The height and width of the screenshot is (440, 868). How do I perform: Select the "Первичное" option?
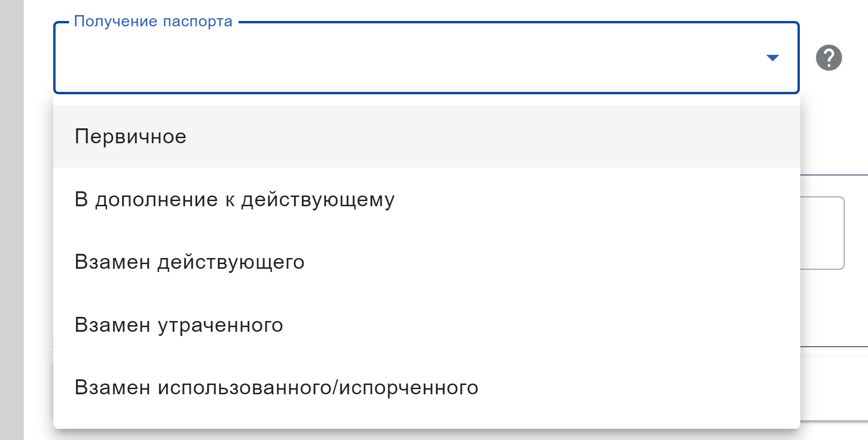coord(131,136)
